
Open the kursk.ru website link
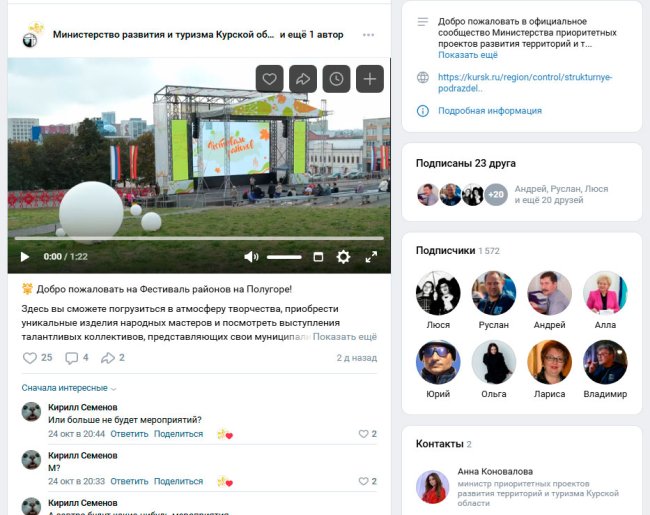[x=525, y=83]
